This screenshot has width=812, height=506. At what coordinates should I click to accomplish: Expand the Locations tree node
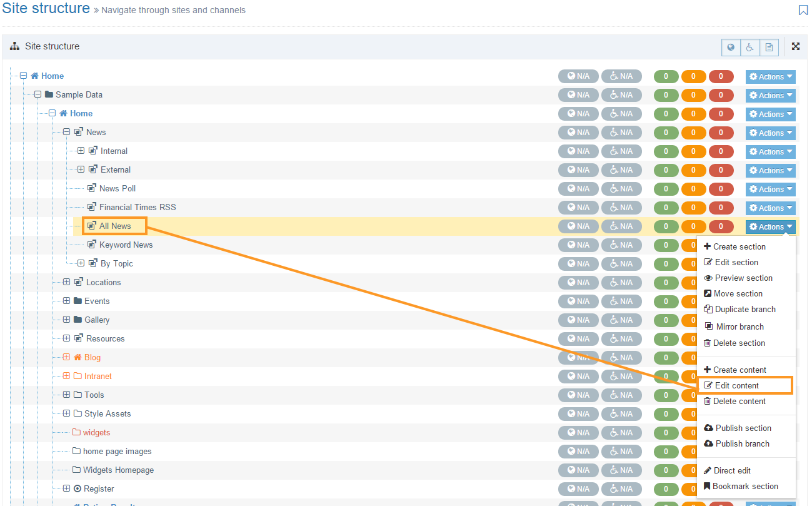[67, 282]
